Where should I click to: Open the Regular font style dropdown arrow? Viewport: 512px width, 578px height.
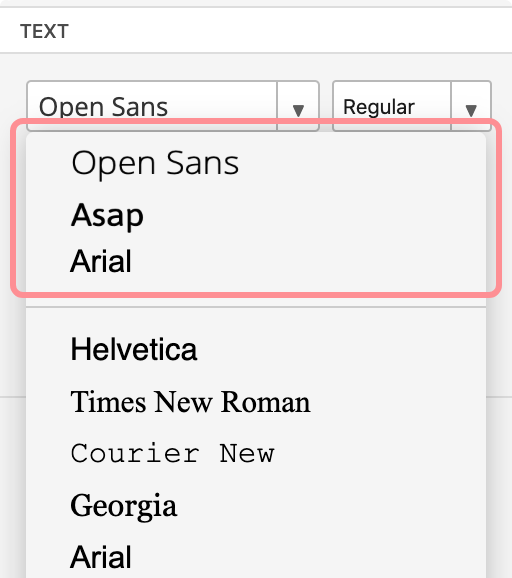pos(471,107)
